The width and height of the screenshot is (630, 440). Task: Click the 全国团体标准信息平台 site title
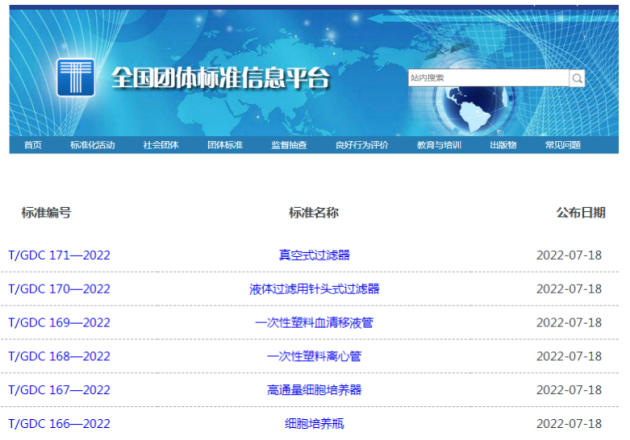coord(219,79)
